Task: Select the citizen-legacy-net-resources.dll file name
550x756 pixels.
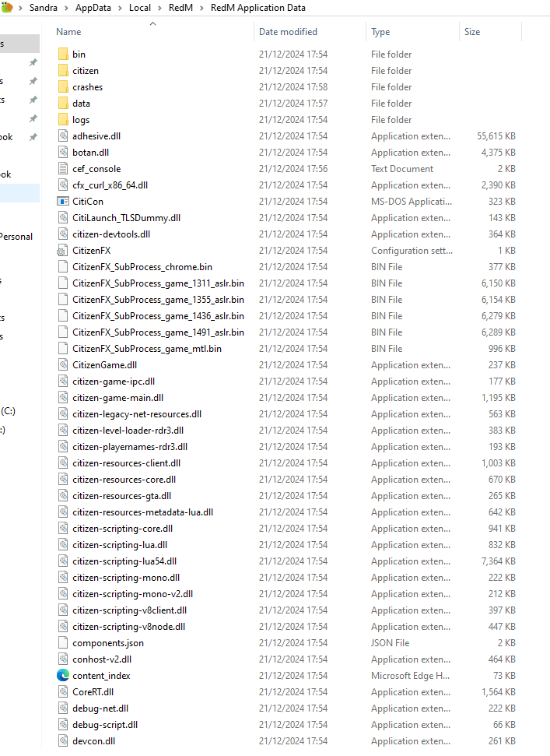Action: tap(137, 414)
